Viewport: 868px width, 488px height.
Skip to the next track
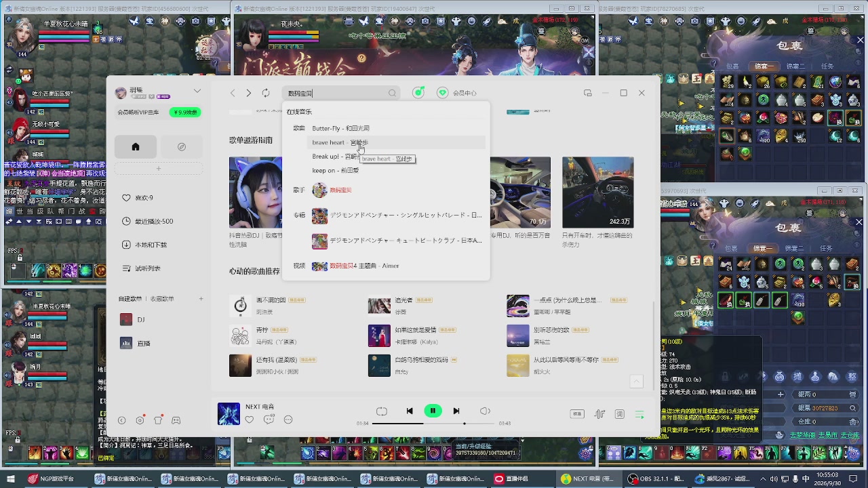[x=456, y=411]
